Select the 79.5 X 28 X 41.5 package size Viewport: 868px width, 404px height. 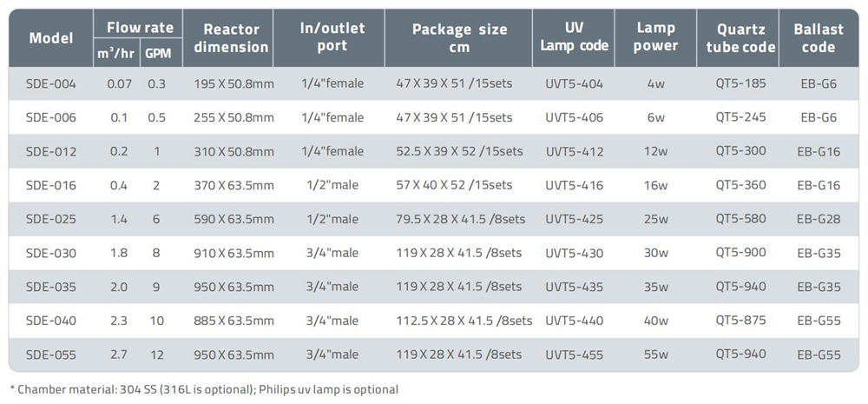pos(460,219)
